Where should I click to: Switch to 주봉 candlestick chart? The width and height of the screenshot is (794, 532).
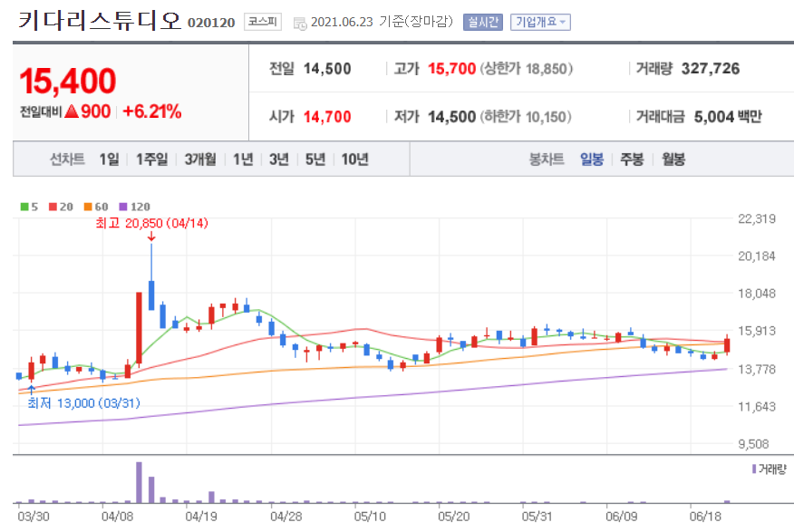[632, 160]
